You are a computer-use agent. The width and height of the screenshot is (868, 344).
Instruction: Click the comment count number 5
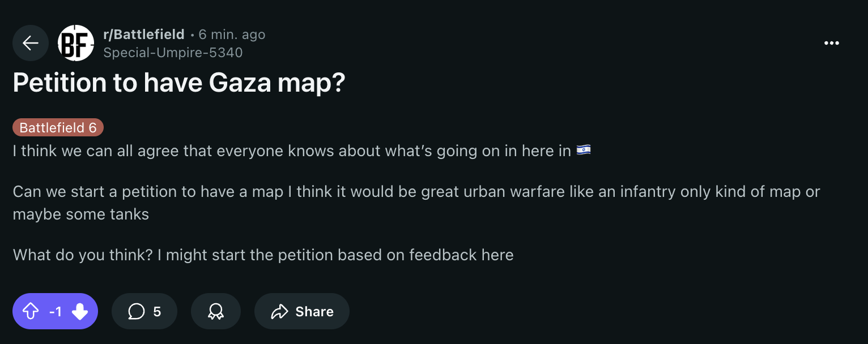pos(157,311)
